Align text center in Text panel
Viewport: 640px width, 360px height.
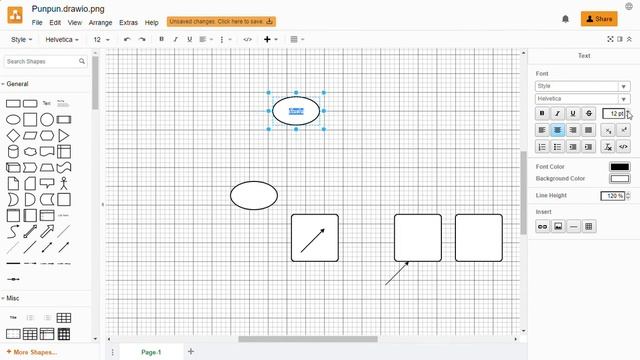[x=558, y=130]
